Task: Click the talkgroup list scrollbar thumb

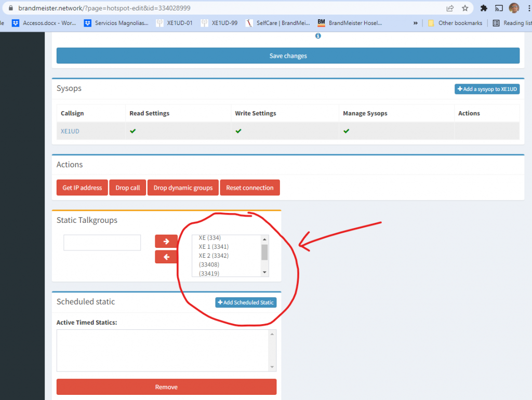Action: click(x=264, y=252)
